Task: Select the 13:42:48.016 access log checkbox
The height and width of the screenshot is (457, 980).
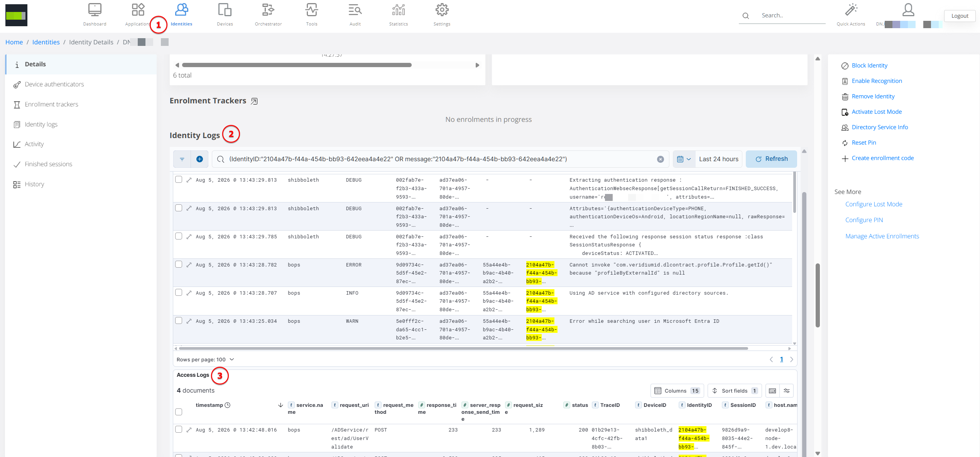Action: pyautogui.click(x=179, y=430)
